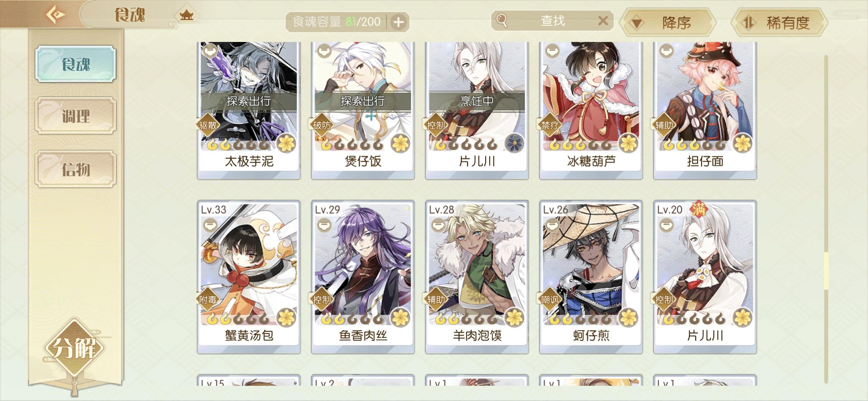
Task: Toggle bowl marker on 冰糖葫芦 card
Action: click(x=552, y=50)
